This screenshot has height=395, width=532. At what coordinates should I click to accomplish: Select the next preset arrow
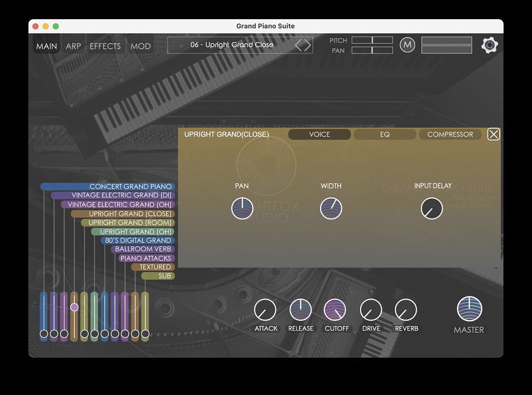308,45
